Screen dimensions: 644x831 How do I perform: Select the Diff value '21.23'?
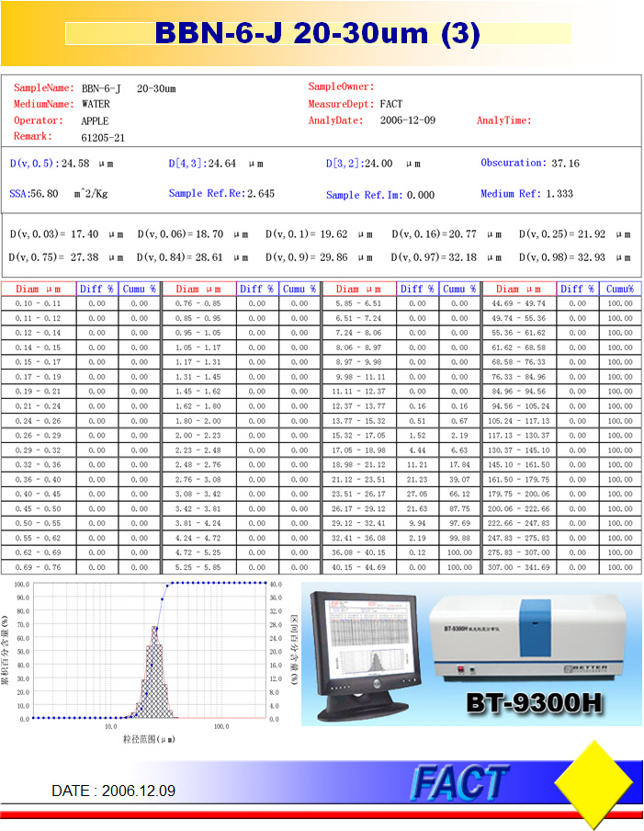coord(417,480)
